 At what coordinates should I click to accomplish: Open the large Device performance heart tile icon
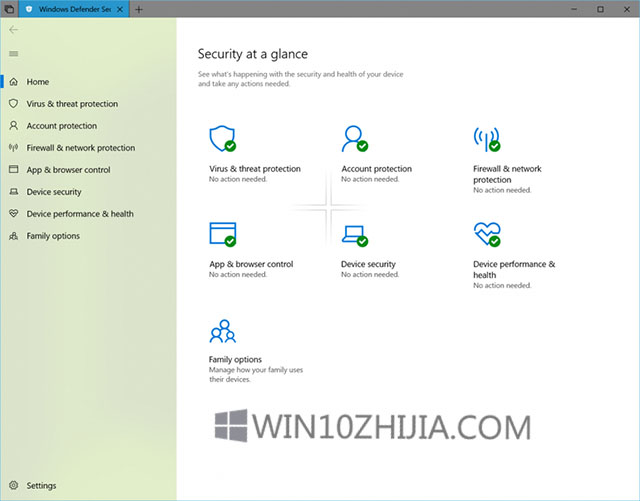(487, 234)
